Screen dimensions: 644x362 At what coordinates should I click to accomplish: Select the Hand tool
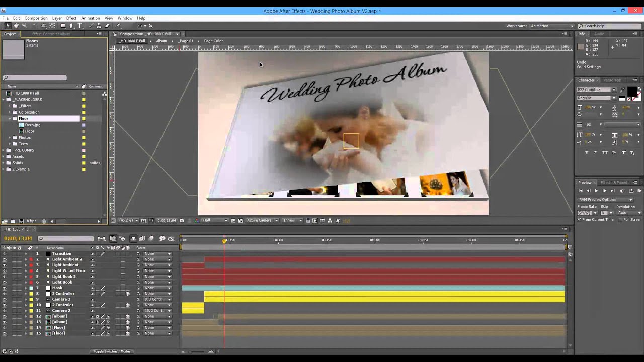pos(16,26)
